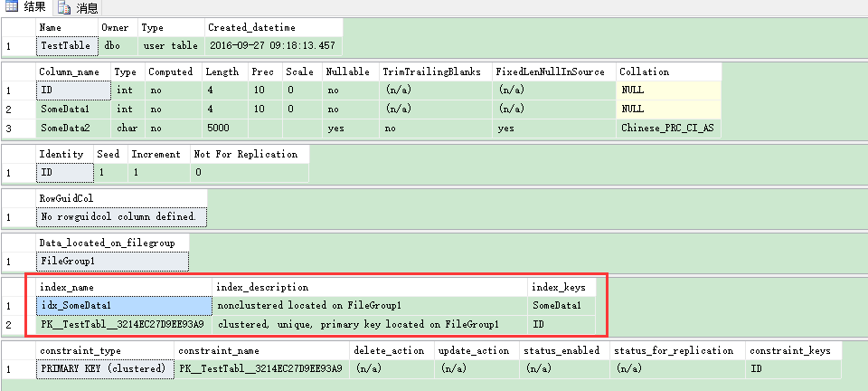Click the Computed column header

tap(174, 72)
